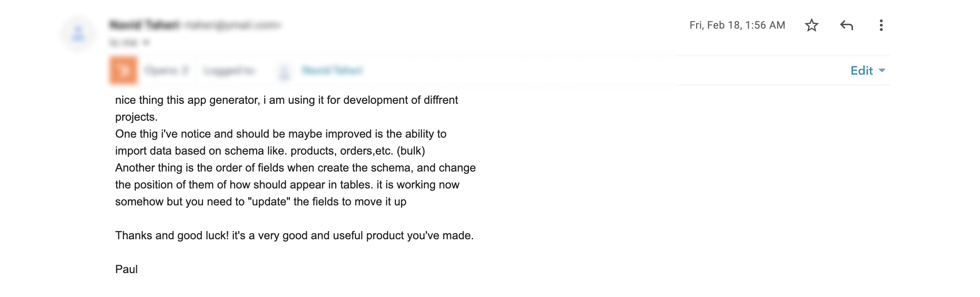Viewport: 980px width, 297px height.
Task: Click the sender's name in the header
Action: tap(144, 25)
